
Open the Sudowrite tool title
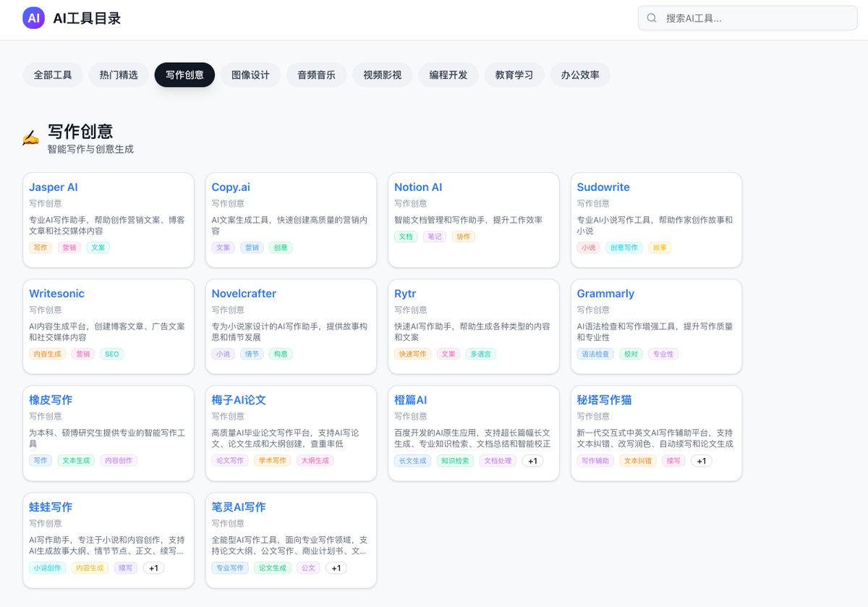pos(603,187)
